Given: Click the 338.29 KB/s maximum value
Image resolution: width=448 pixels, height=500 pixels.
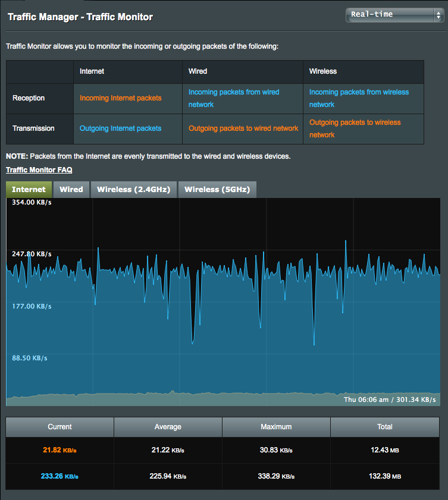Looking at the screenshot, I should tap(276, 477).
